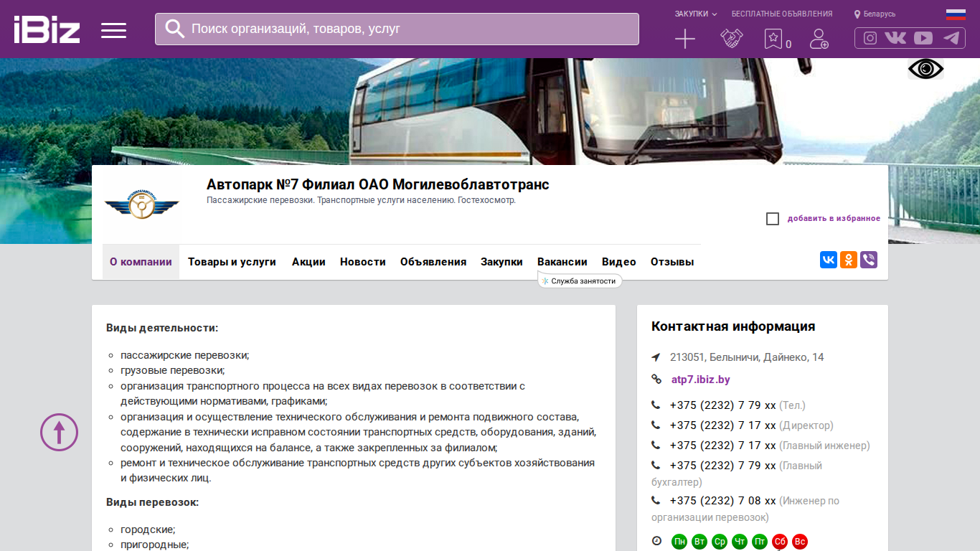980x551 pixels.
Task: Click the Пт weekday indicator
Action: (x=760, y=542)
